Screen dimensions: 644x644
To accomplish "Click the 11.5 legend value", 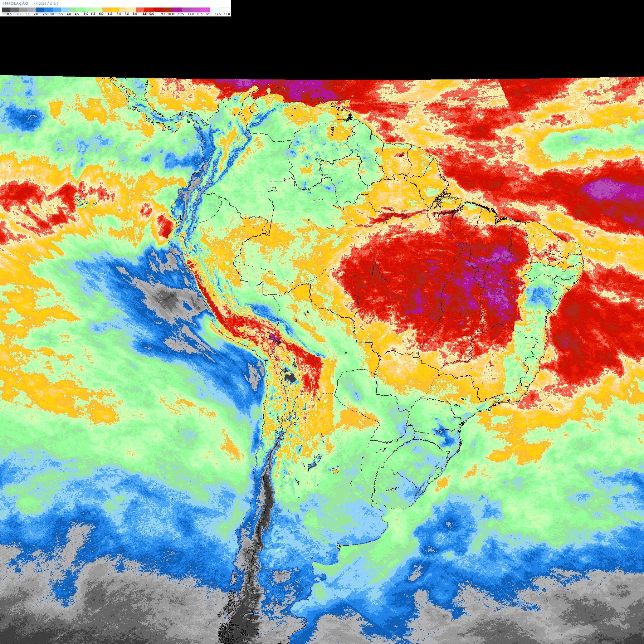I will (199, 14).
